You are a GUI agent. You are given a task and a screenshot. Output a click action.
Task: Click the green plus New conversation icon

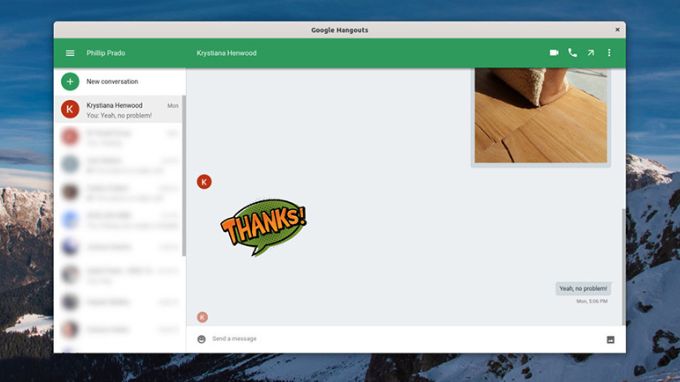click(x=70, y=82)
